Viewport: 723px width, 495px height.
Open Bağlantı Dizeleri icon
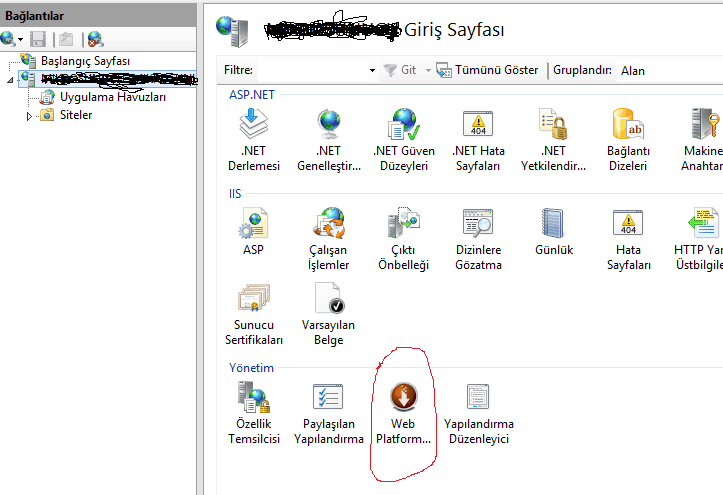[x=628, y=126]
